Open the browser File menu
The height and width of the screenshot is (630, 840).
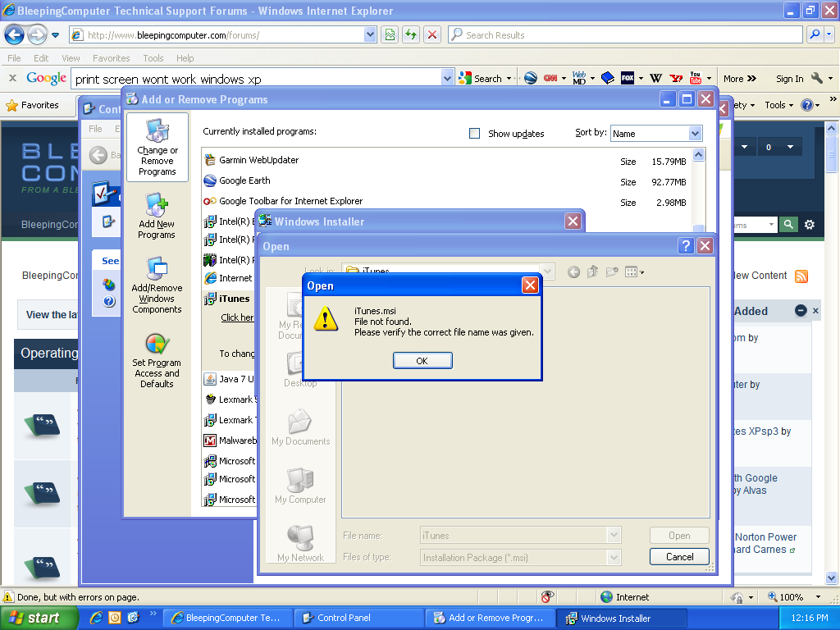pos(15,58)
